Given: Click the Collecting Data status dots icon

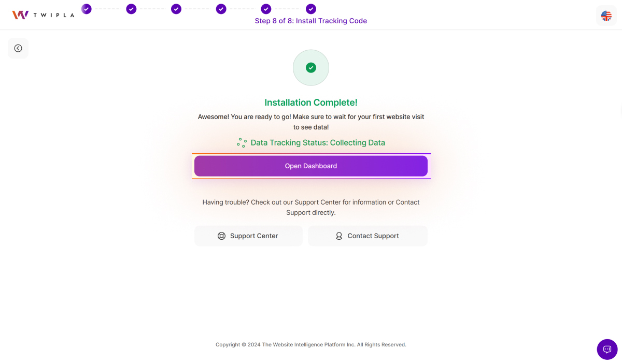Looking at the screenshot, I should coord(242,143).
